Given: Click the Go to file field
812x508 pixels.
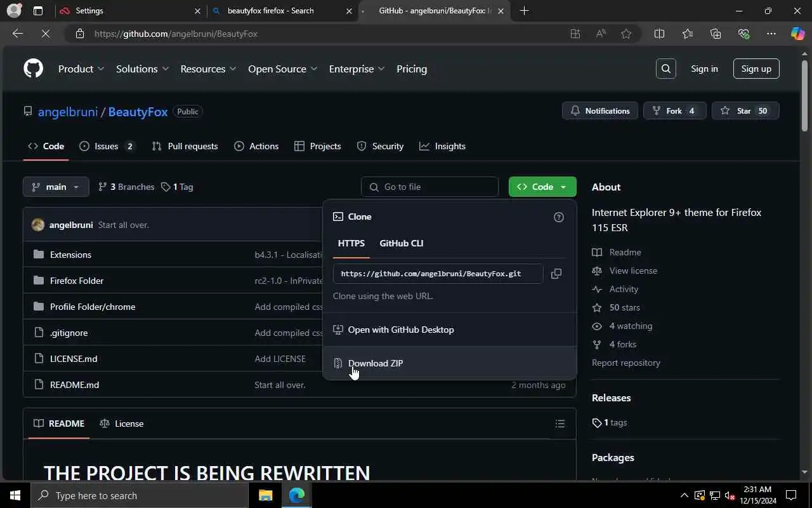Looking at the screenshot, I should tap(429, 187).
